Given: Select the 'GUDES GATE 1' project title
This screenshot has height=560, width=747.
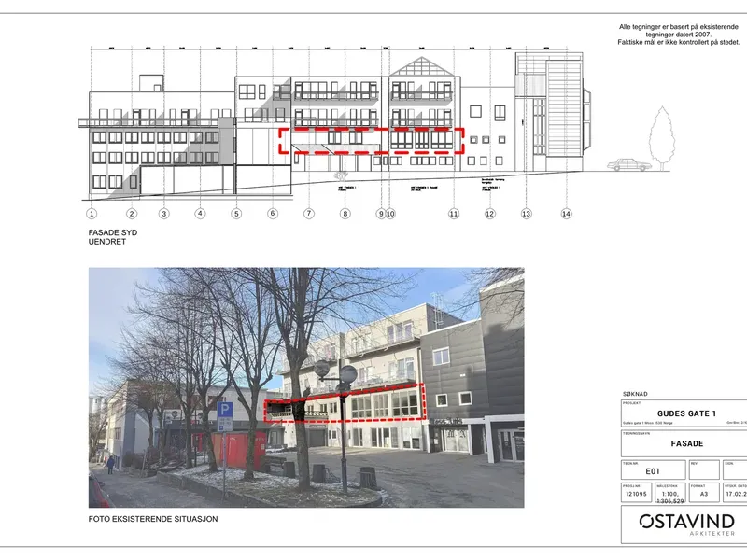Looking at the screenshot, I should [686, 413].
